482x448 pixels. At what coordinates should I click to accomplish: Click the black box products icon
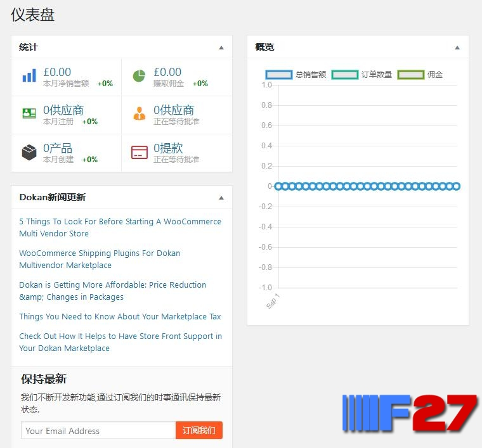click(29, 152)
